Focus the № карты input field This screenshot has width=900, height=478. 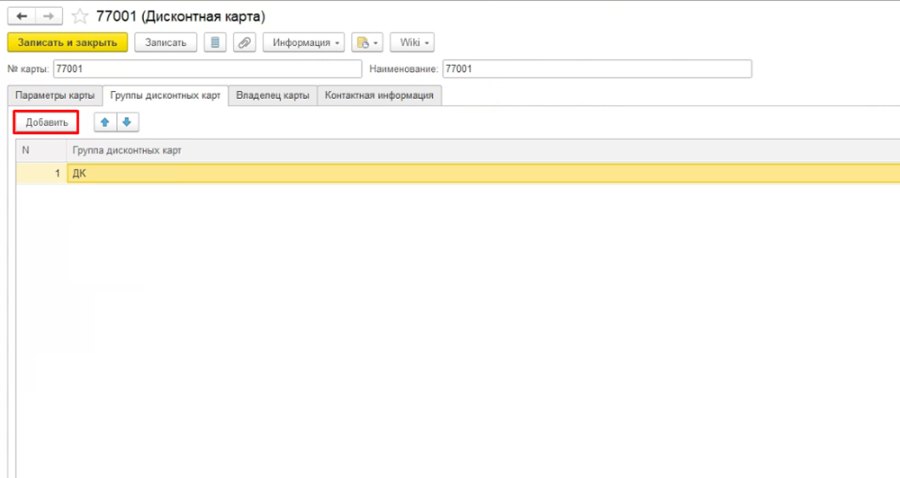tap(207, 69)
